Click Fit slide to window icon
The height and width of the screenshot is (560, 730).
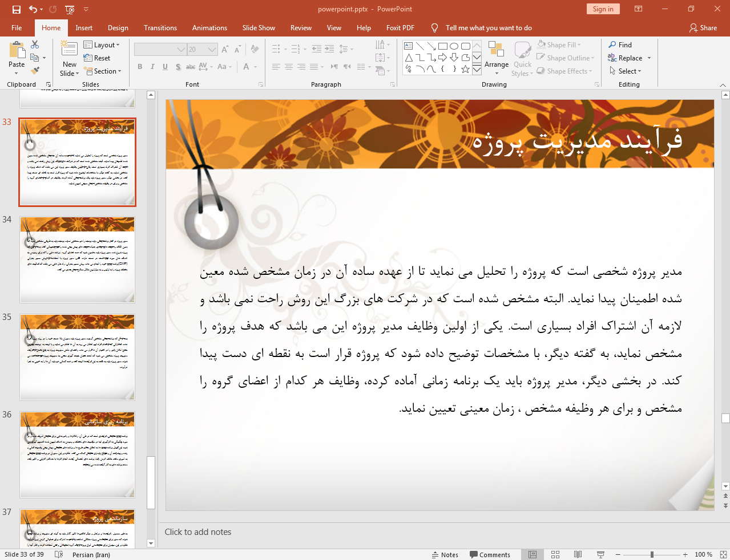(x=723, y=555)
